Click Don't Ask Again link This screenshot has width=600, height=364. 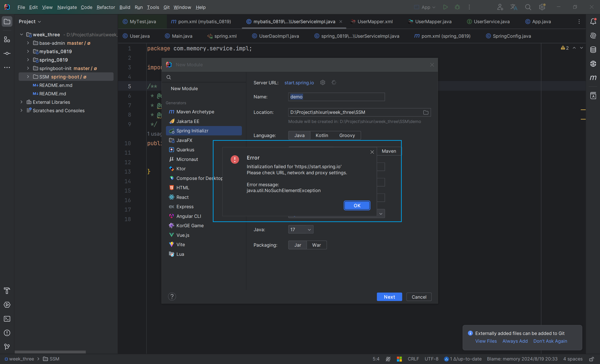[550, 341]
